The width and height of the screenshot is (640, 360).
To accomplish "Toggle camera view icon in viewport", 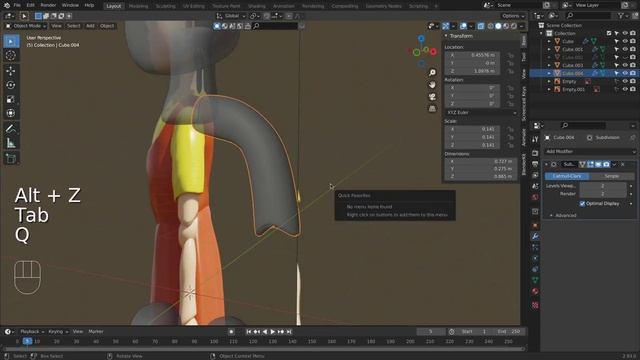I will tap(432, 97).
